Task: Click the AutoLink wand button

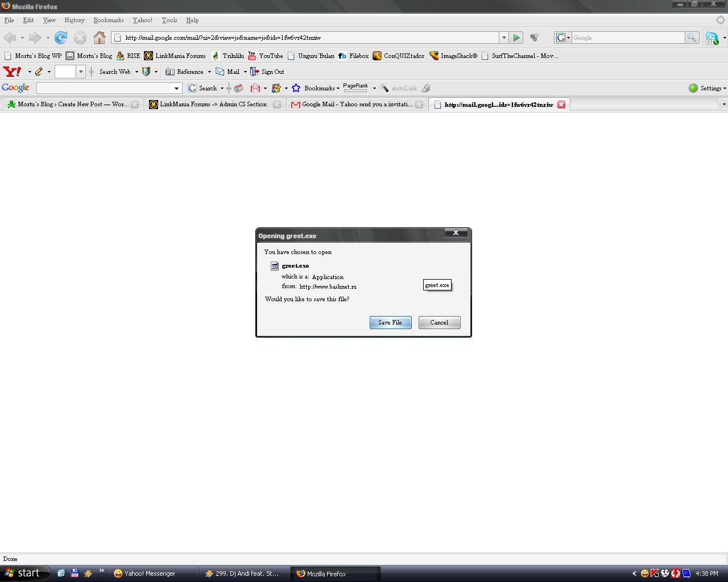Action: tap(399, 88)
